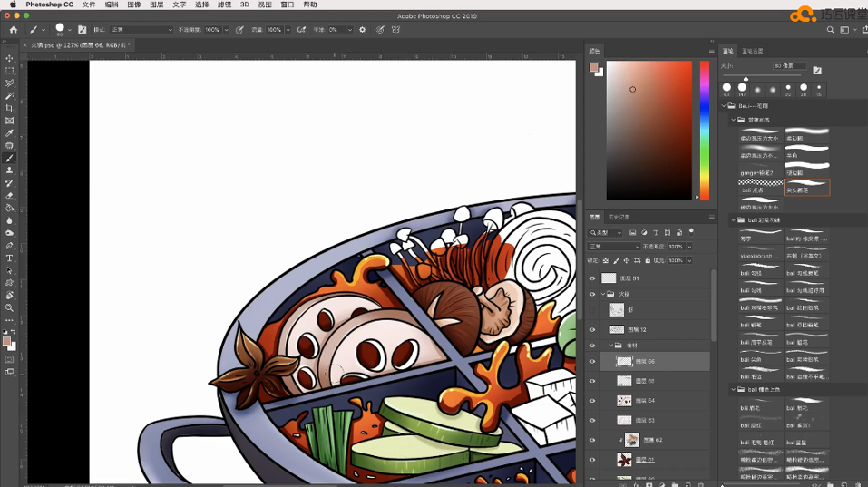Select the Move tool
The image size is (868, 487).
[x=9, y=58]
